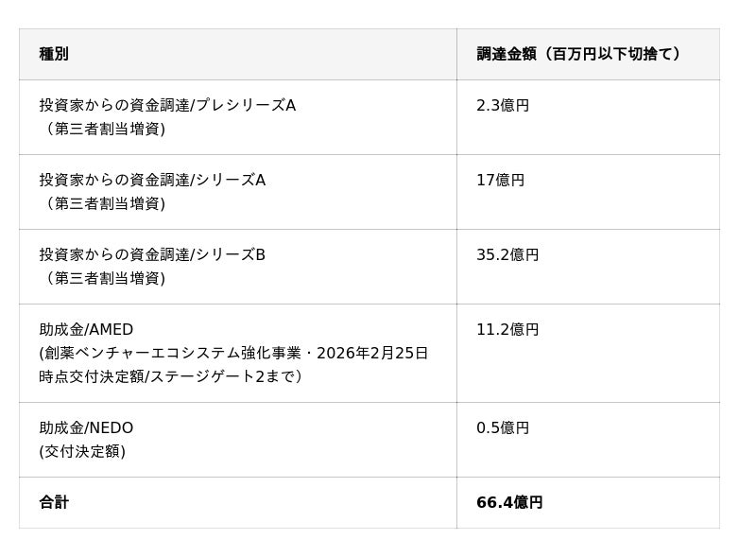
Task: Click the 66.4億円 total amount
Action: (509, 502)
